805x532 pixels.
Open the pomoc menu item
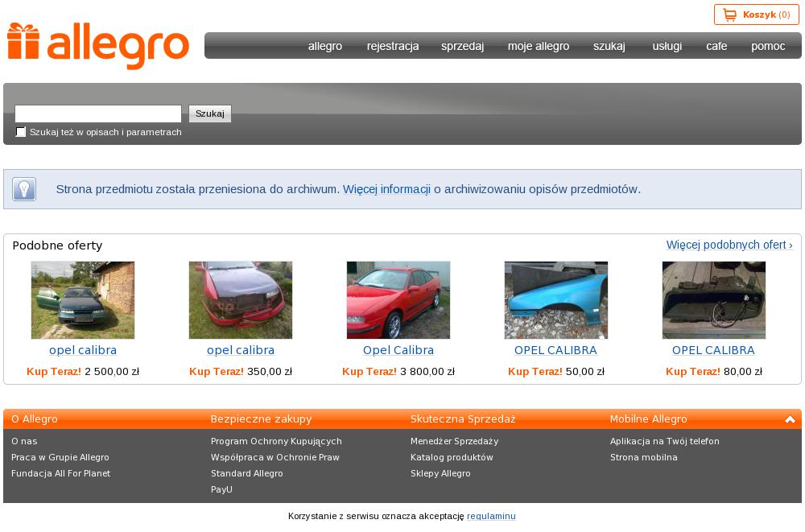tap(768, 46)
